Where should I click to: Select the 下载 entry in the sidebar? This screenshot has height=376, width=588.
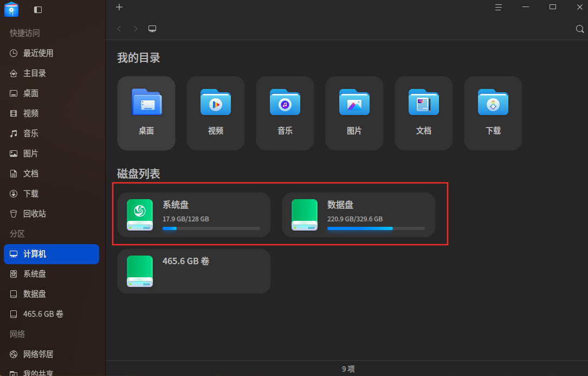tap(51, 194)
